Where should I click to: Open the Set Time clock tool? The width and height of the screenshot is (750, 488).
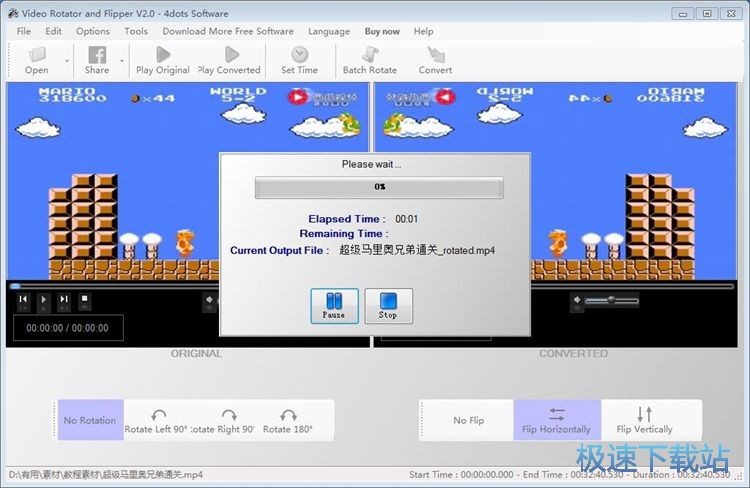(299, 60)
